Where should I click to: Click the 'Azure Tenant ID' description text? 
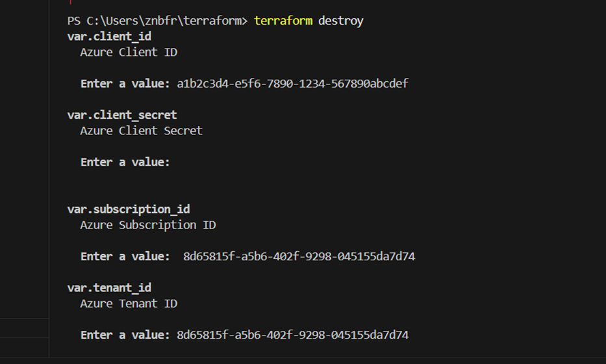coord(129,303)
